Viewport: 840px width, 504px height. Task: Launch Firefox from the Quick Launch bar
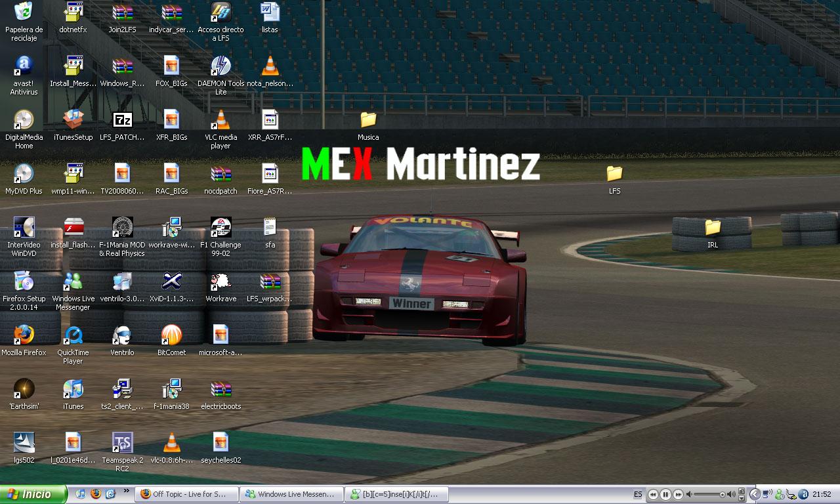click(x=96, y=494)
